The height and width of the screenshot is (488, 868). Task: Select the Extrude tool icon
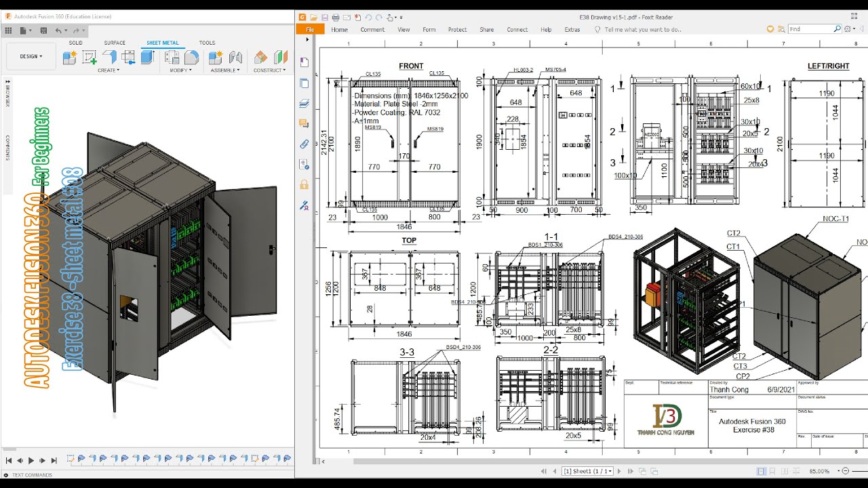(148, 58)
